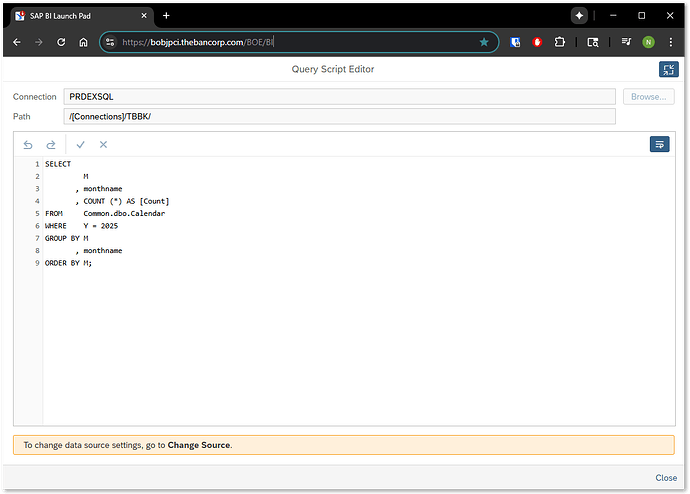Click the Undo arrow in editor toolbar
Screen dimensions: 690x494
28,145
